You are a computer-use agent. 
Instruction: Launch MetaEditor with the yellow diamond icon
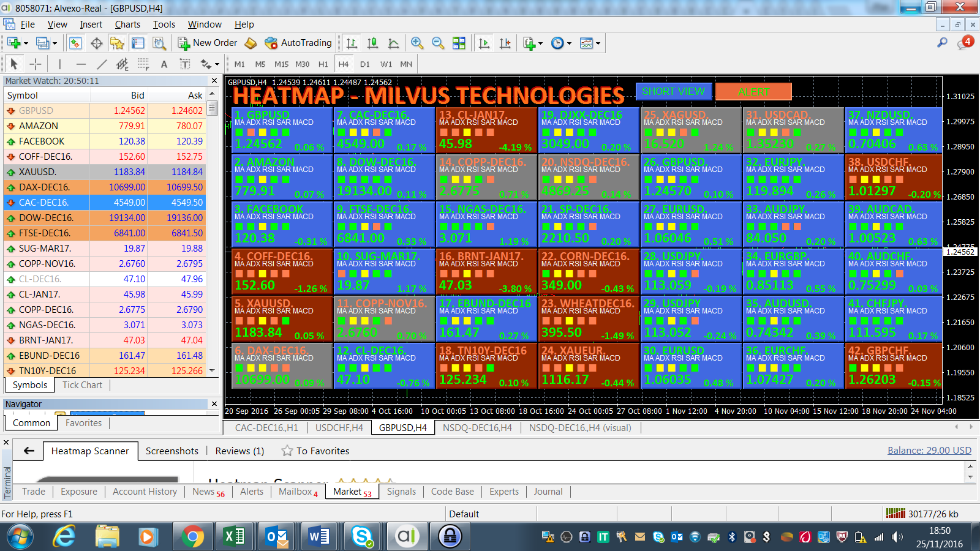point(251,43)
